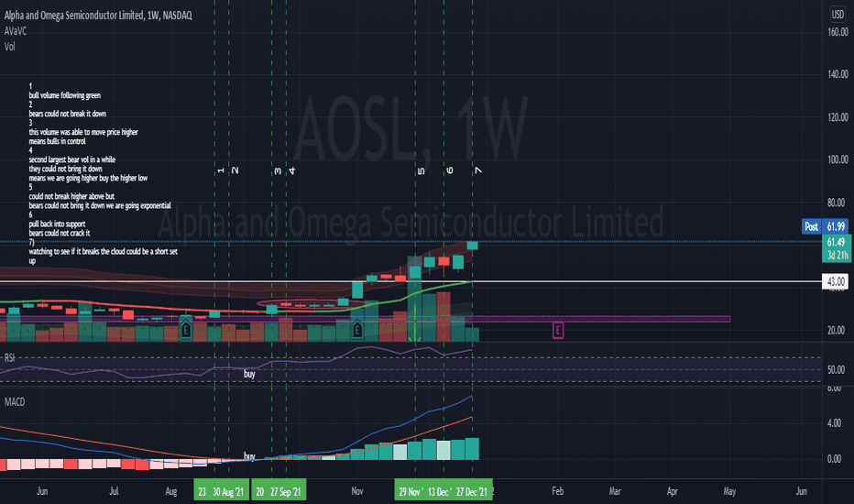Click the 27 Dec '21 date marker

(472, 491)
